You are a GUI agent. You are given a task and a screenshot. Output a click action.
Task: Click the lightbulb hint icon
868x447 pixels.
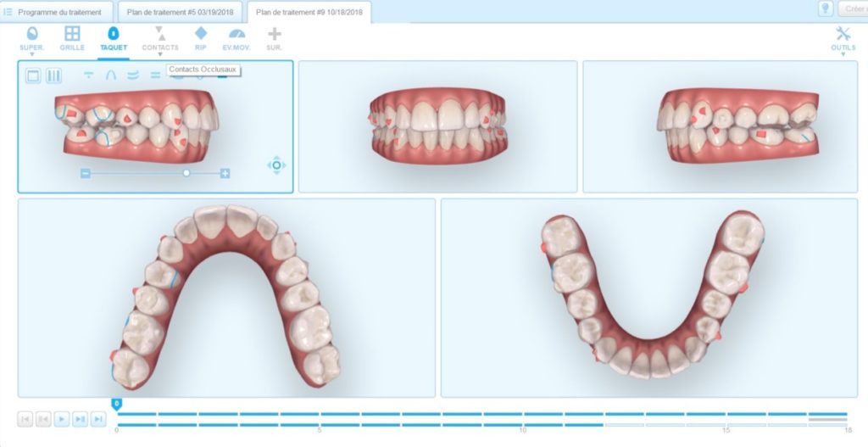(825, 8)
